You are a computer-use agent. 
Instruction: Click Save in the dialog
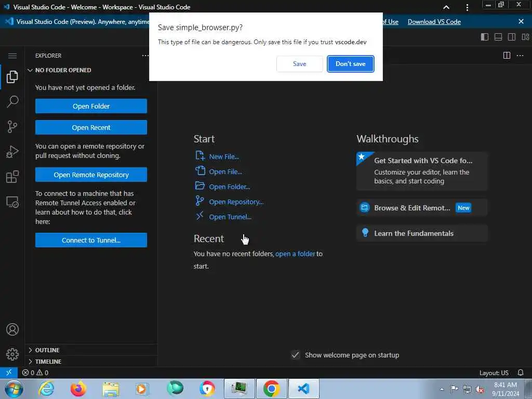point(300,64)
